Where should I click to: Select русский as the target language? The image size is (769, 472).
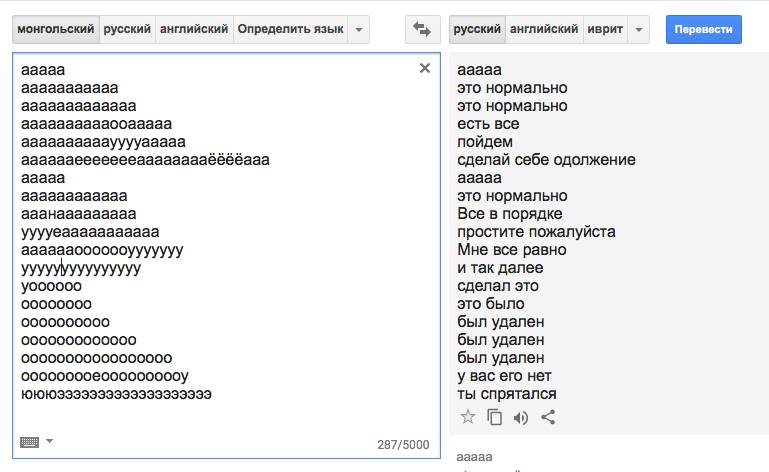477,30
